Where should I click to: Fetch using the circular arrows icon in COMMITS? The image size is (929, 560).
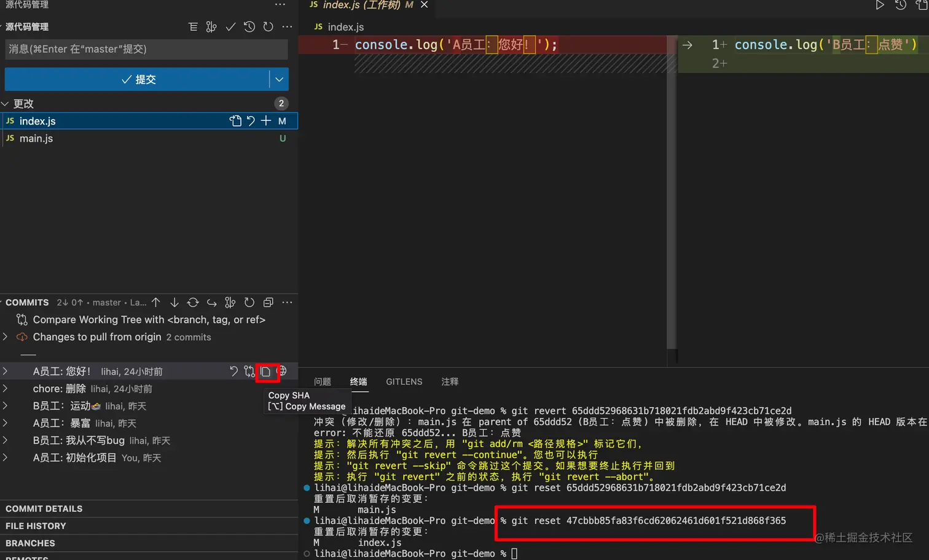click(x=193, y=302)
